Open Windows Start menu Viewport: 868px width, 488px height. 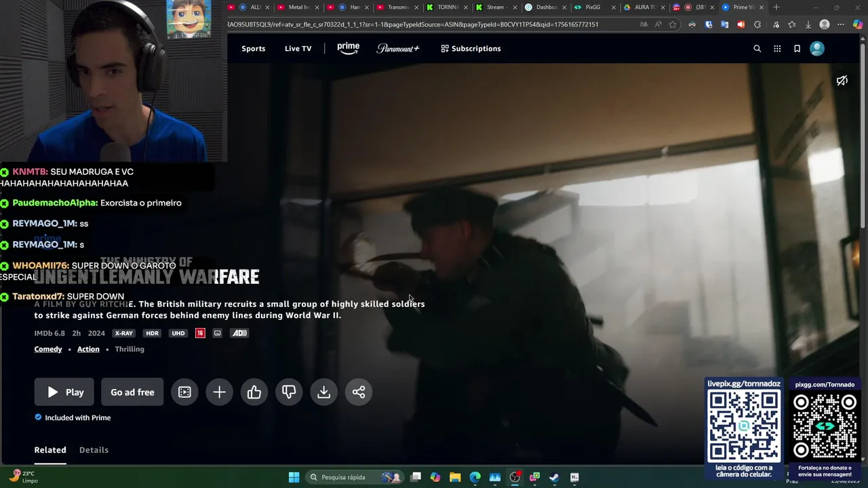click(x=294, y=477)
